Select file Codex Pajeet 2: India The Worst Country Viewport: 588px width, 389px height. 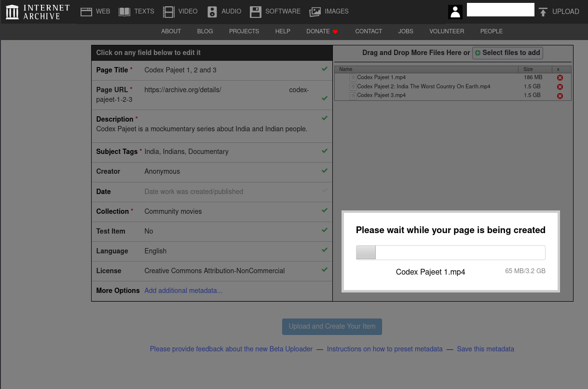pyautogui.click(x=424, y=86)
